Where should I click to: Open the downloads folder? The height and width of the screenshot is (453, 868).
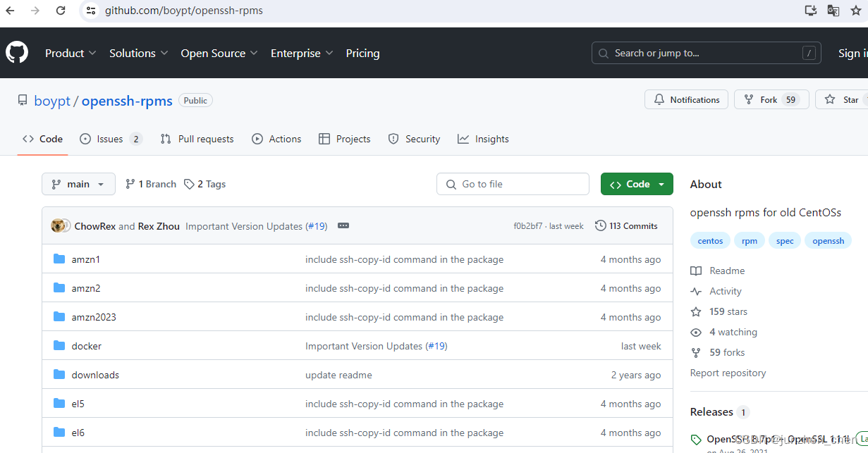95,375
